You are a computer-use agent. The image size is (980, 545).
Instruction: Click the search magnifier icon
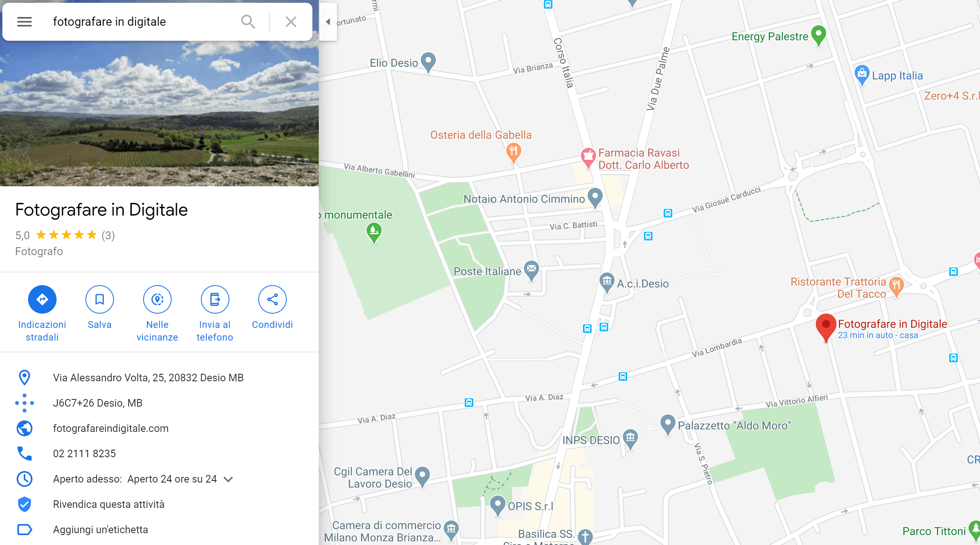click(x=248, y=22)
